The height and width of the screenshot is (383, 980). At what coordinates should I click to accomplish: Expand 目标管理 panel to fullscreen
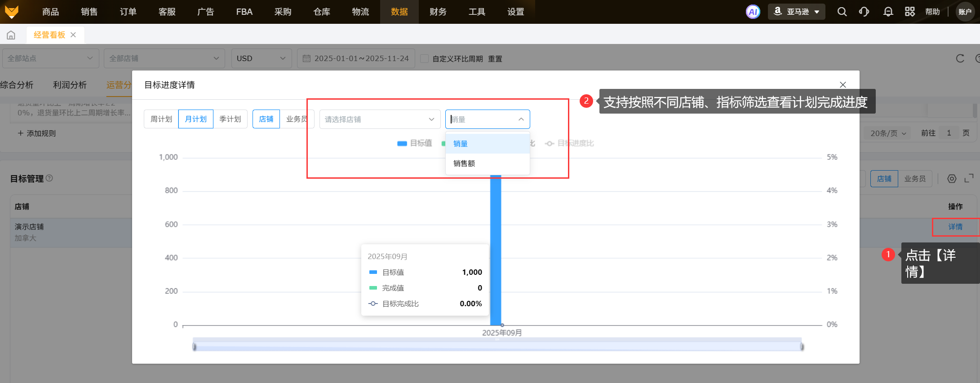(x=969, y=179)
